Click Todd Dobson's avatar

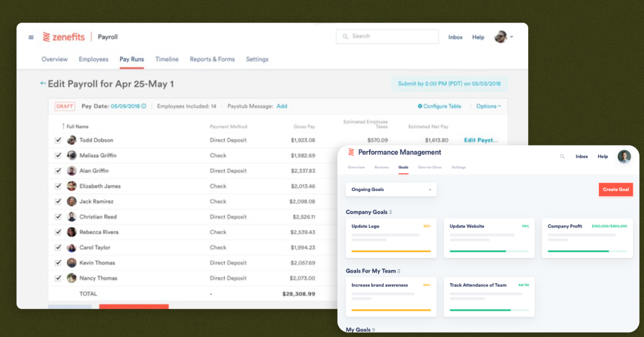[x=71, y=140]
